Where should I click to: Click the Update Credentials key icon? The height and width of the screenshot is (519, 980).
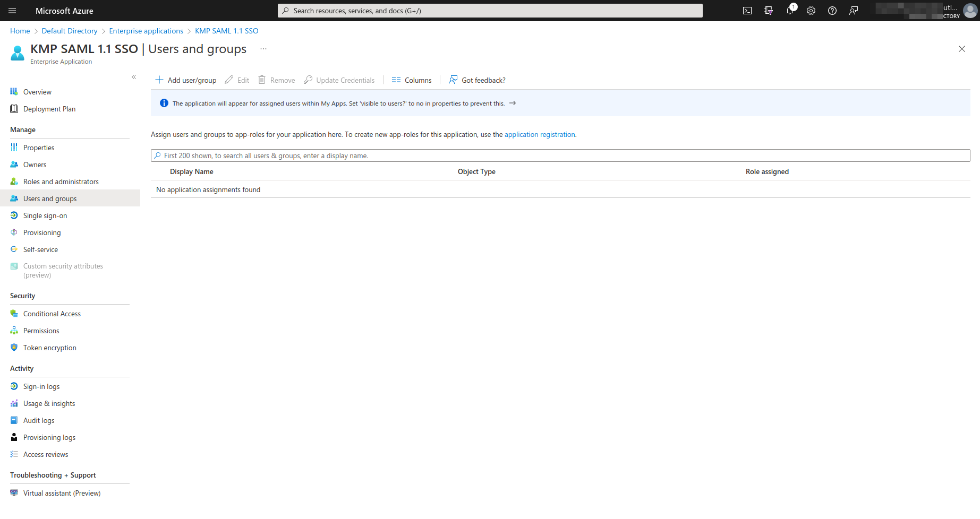308,80
